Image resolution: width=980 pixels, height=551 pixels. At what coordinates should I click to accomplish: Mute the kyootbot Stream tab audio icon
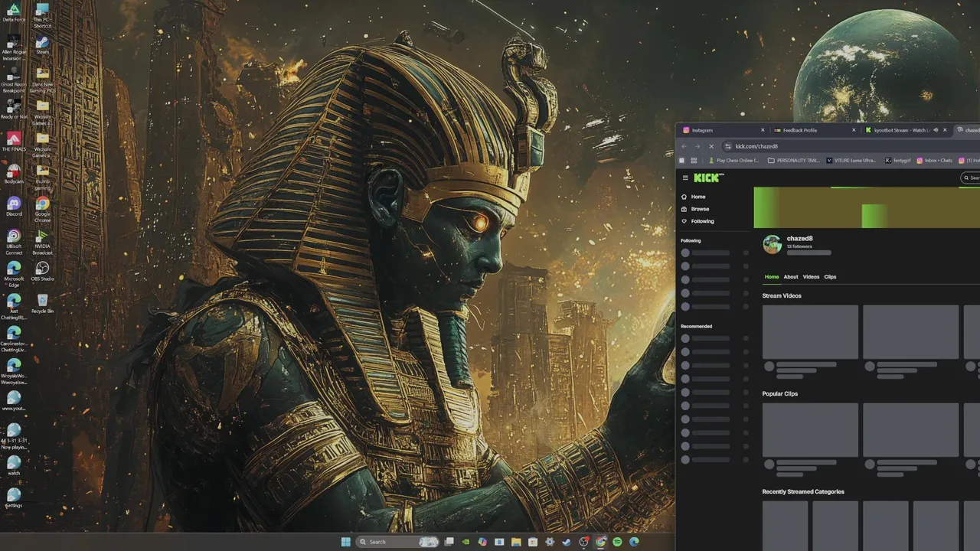(x=936, y=130)
